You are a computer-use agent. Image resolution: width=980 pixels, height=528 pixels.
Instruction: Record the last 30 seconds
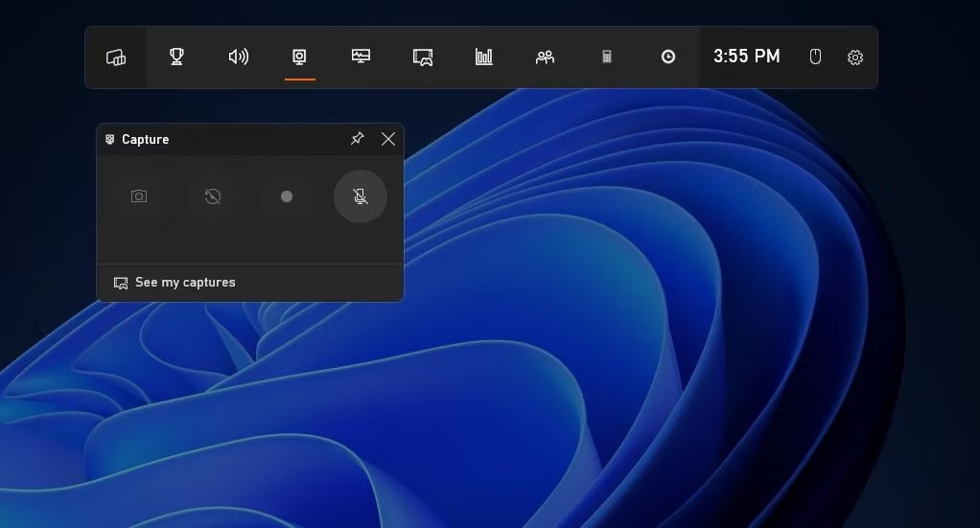(x=213, y=196)
